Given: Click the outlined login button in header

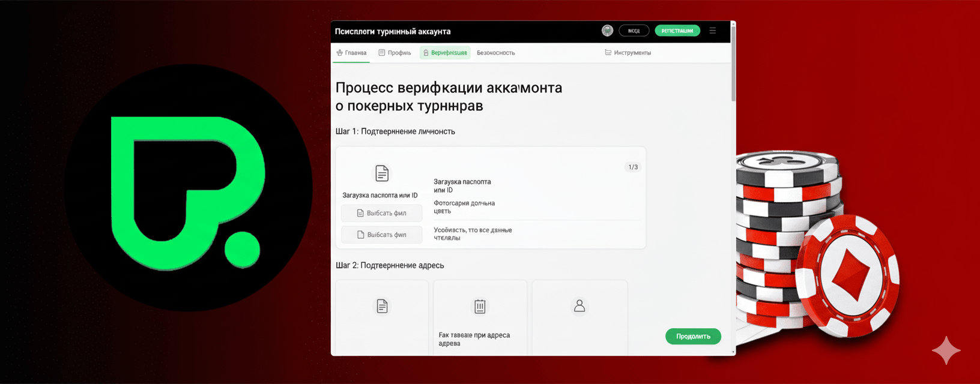Looking at the screenshot, I should (x=634, y=31).
